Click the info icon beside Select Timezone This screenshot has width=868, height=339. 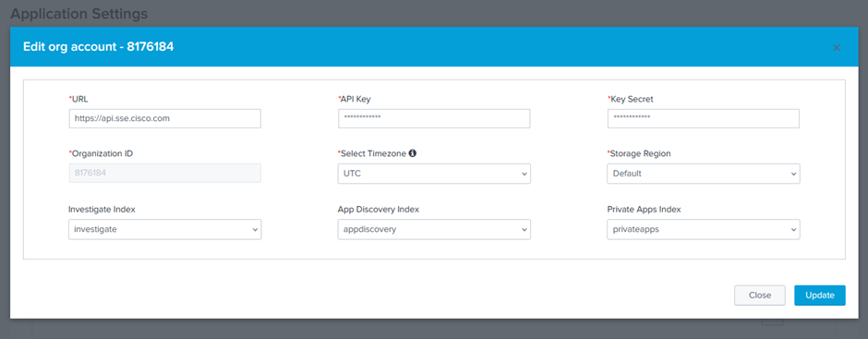(x=413, y=153)
